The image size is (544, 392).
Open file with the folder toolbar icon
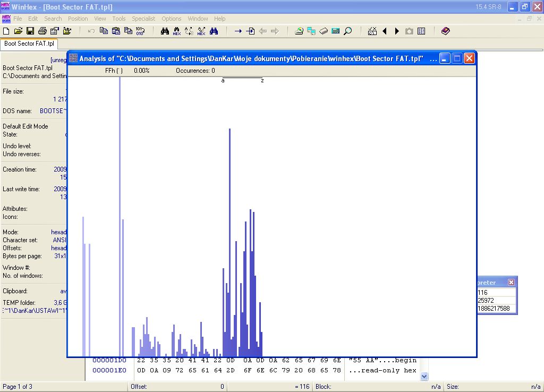click(18, 31)
